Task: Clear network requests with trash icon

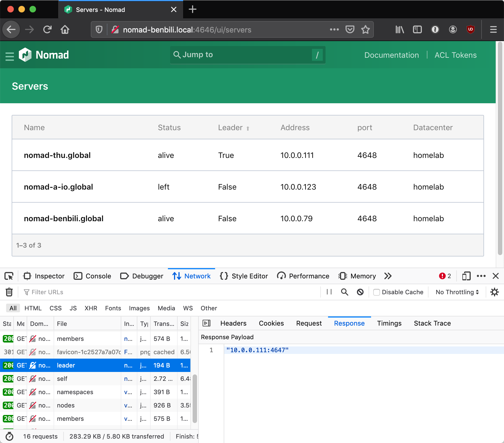Action: click(9, 292)
